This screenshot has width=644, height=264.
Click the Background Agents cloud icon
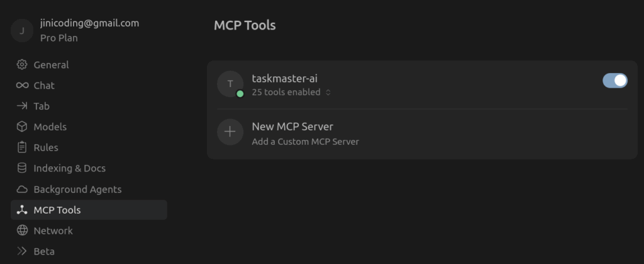click(x=22, y=189)
